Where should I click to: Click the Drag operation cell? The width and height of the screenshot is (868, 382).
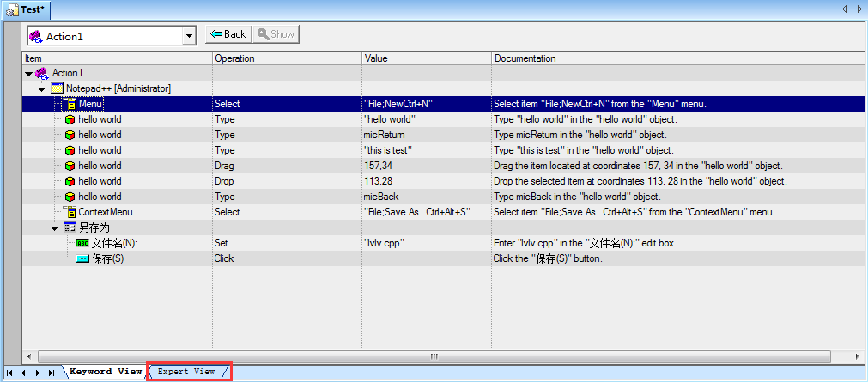point(288,166)
